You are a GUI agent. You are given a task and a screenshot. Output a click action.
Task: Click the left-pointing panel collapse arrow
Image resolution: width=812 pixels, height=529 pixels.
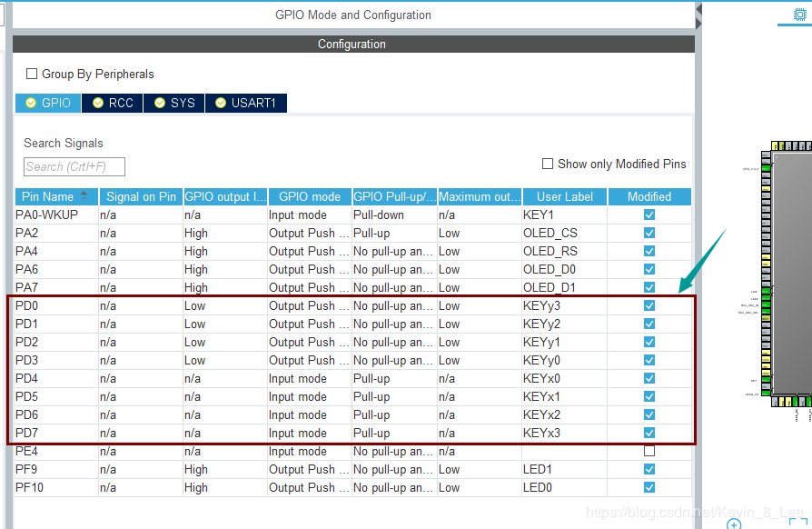tap(699, 10)
